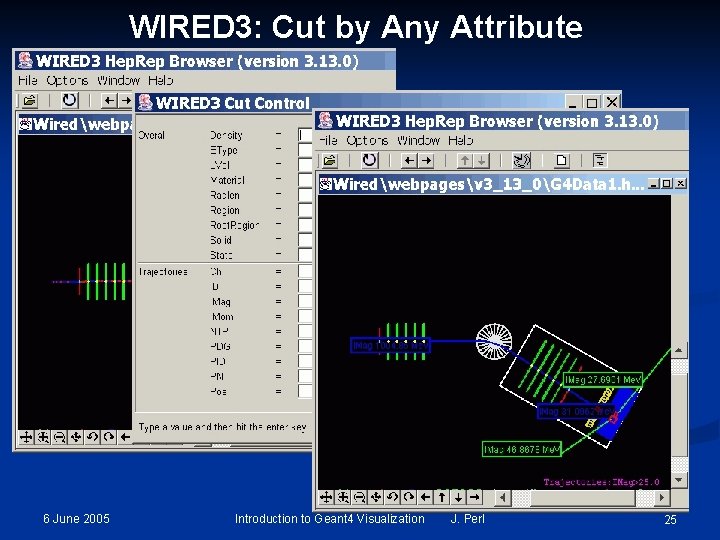This screenshot has width=720, height=540.
Task: Open Options menu in front HepRep Browser
Action: 367,141
